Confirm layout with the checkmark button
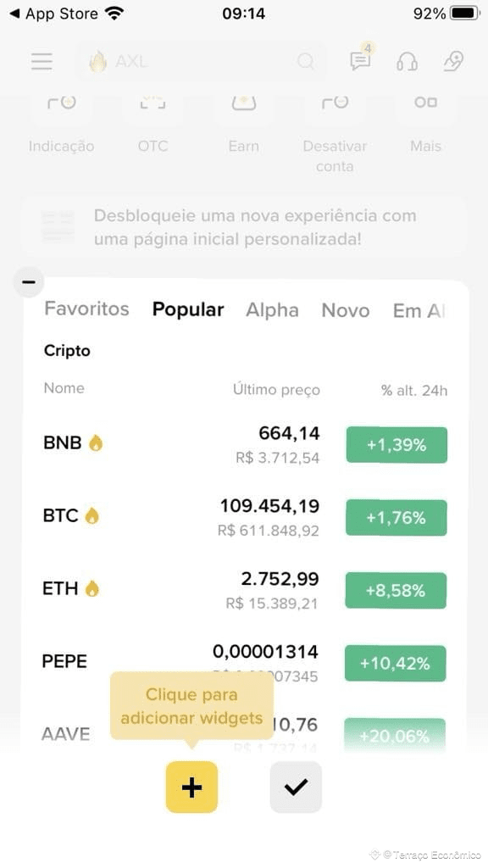 point(296,787)
